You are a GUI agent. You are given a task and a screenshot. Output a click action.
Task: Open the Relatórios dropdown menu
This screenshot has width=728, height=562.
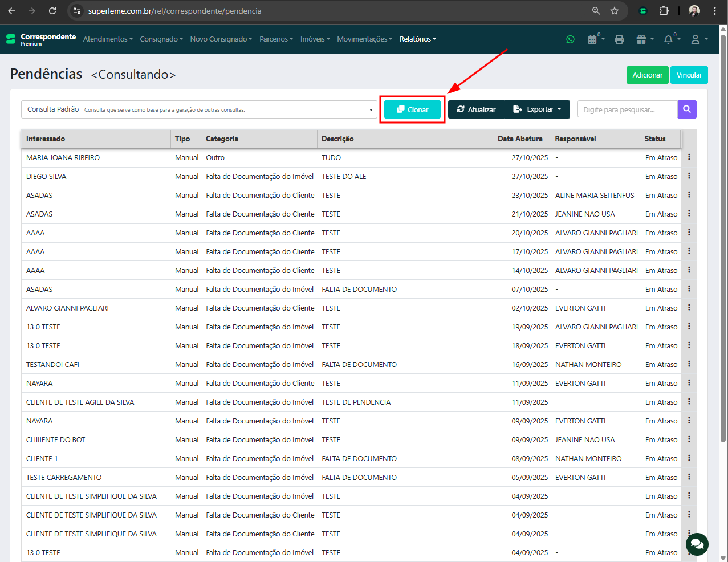tap(417, 39)
